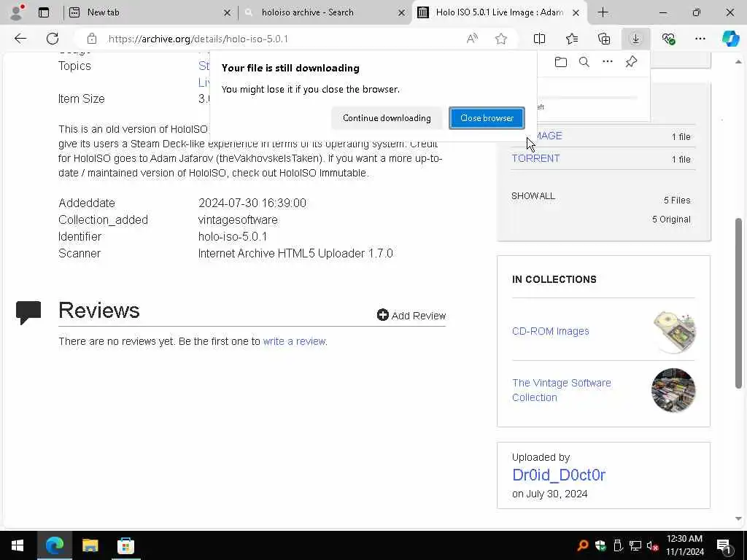Open more options in downloads panel
This screenshot has height=560, width=747.
[608, 62]
